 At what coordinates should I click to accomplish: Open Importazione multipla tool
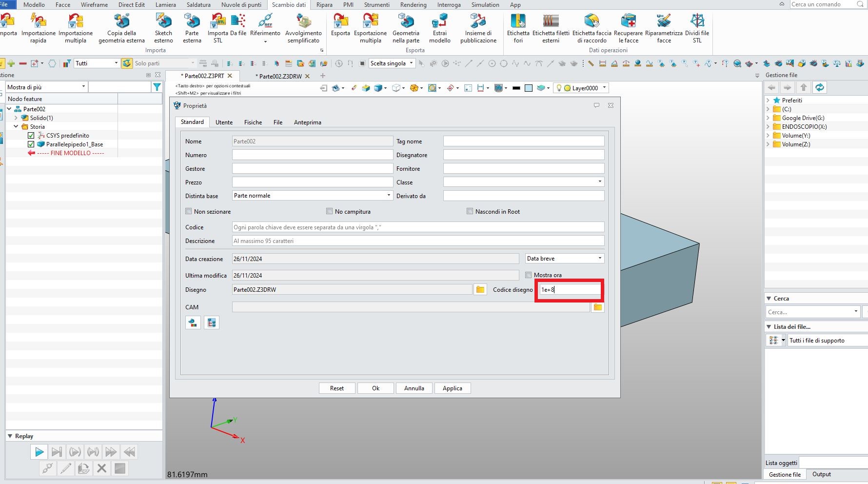pyautogui.click(x=76, y=28)
